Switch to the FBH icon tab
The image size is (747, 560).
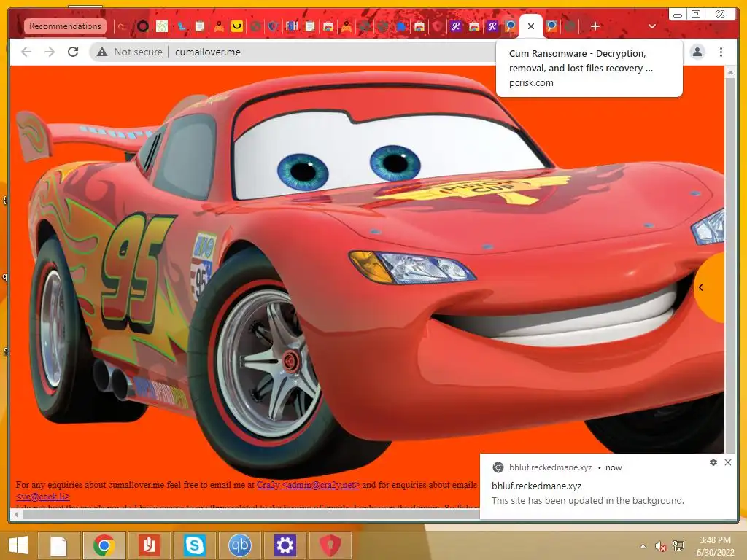click(292, 26)
